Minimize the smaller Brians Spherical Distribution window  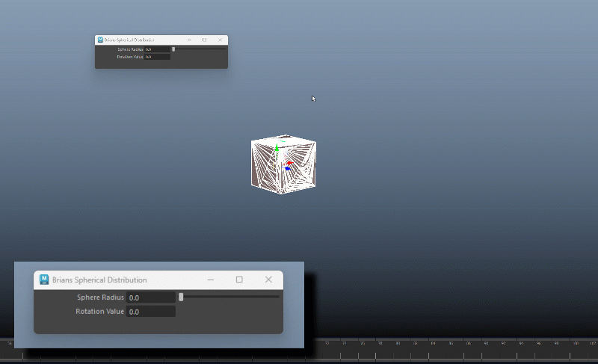click(188, 40)
